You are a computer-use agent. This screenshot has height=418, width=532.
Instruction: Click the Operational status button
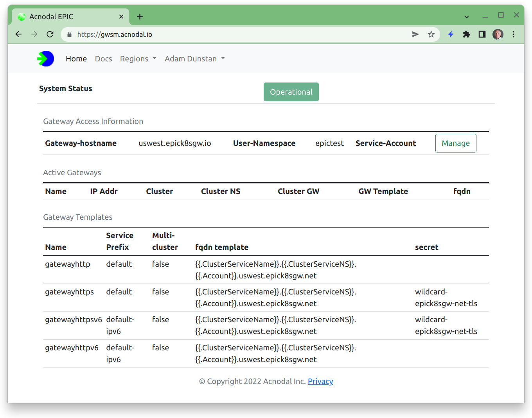pyautogui.click(x=291, y=92)
